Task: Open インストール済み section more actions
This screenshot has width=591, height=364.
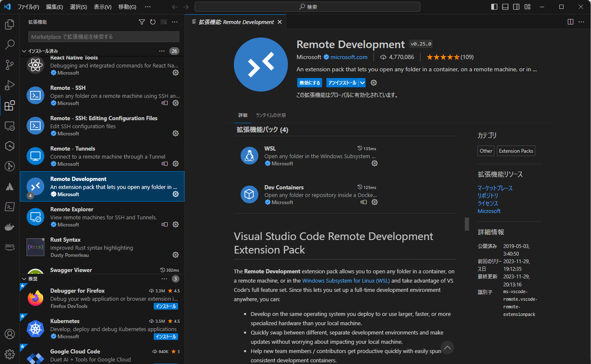Action: [162, 51]
